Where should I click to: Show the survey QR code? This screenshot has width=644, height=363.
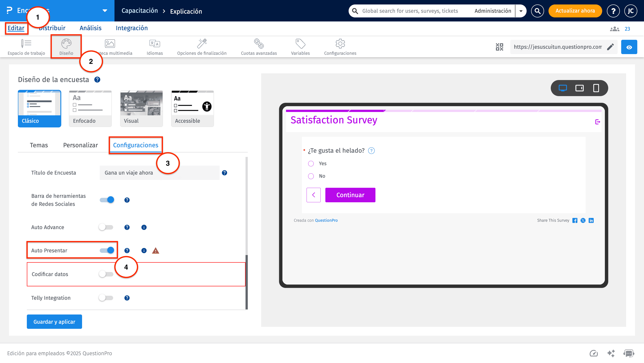pyautogui.click(x=500, y=46)
